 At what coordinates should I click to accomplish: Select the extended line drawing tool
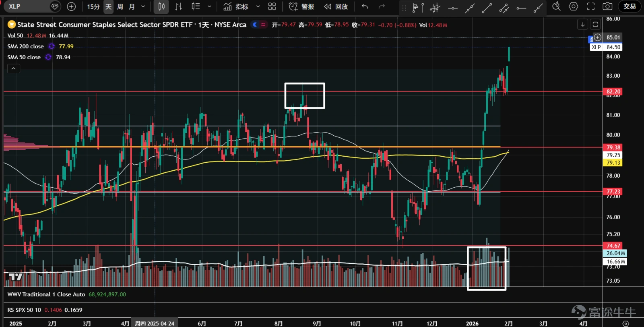pyautogui.click(x=470, y=7)
